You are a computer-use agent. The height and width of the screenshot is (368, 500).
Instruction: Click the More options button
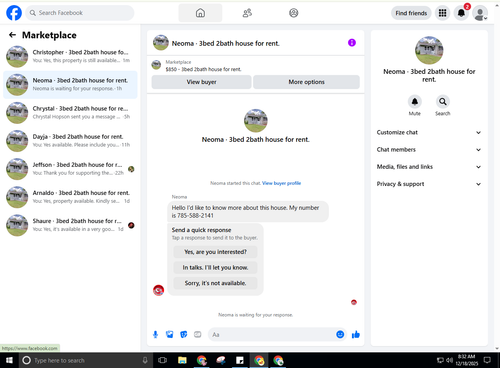pyautogui.click(x=306, y=82)
